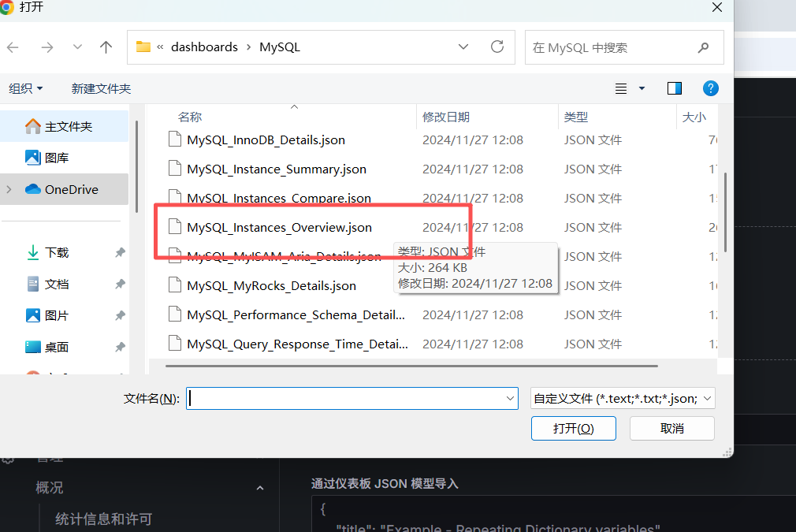The height and width of the screenshot is (532, 796).
Task: Click file icon of MySQL_Instances_Overview.json
Action: pyautogui.click(x=175, y=226)
